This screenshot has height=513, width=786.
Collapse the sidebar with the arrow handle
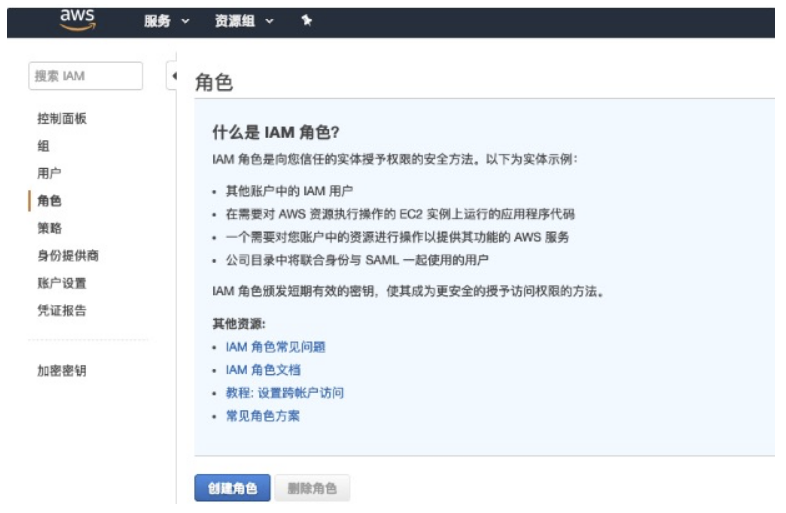click(x=173, y=76)
